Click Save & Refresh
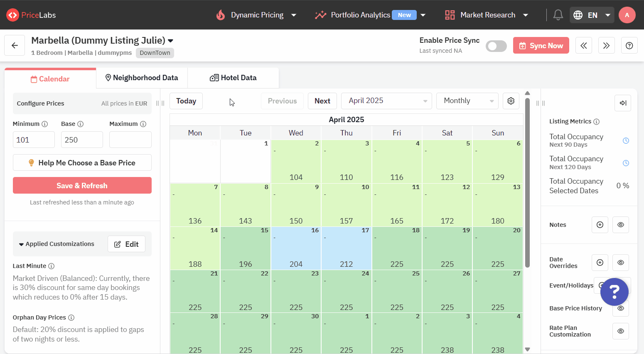Viewport: 644px width, 354px height. tap(82, 185)
